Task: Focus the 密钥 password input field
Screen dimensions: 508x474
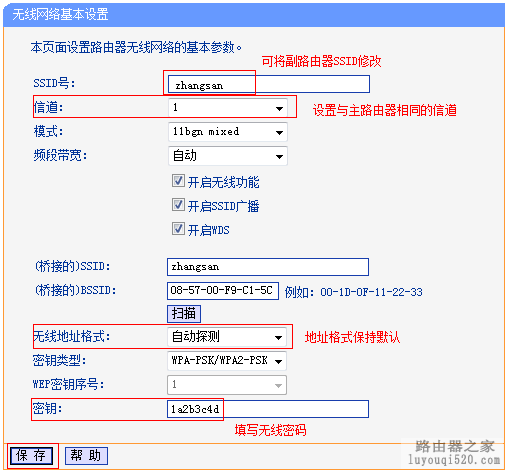Action: coord(268,409)
